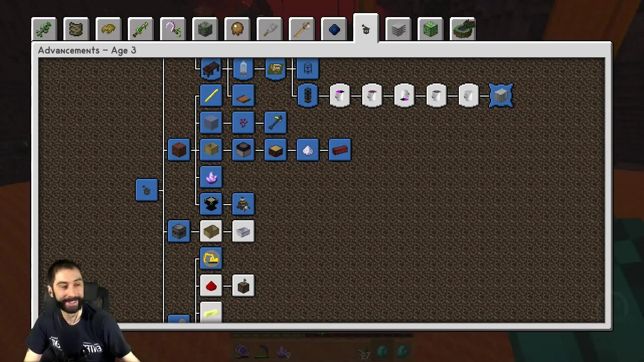The image size is (644, 362).
Task: Open the brown hide mask tab
Action: pyautogui.click(x=237, y=29)
